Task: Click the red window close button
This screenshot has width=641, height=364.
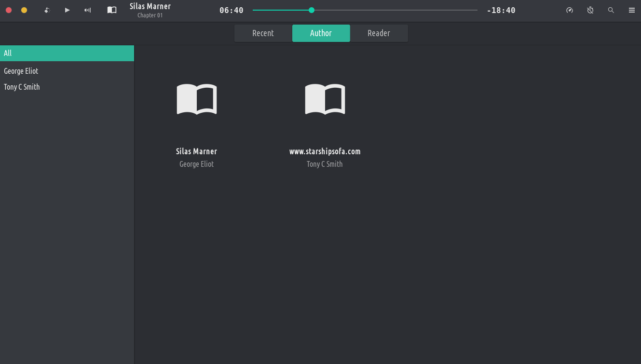Action: tap(9, 10)
